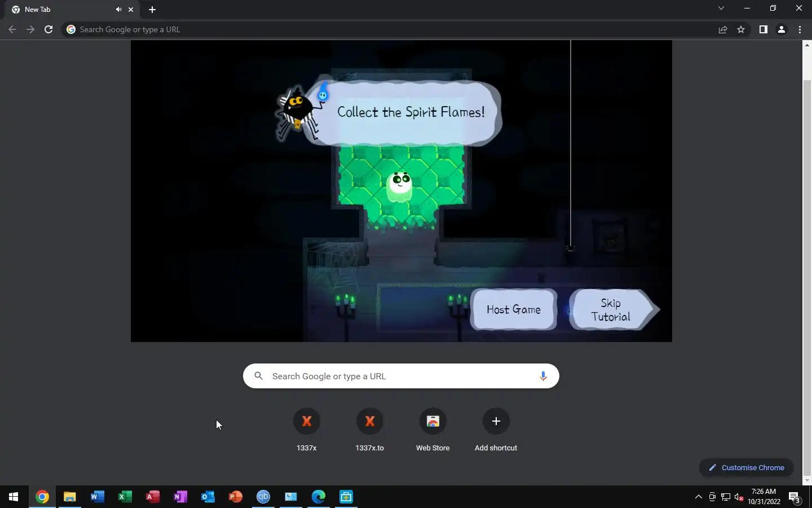
Task: Open the Web Store shortcut
Action: pos(433,430)
